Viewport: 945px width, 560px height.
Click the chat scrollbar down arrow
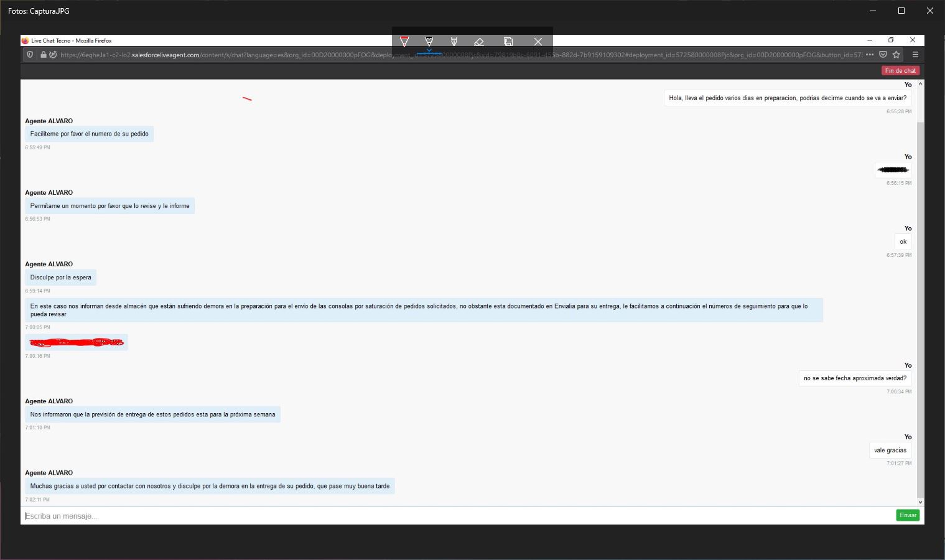(x=920, y=502)
